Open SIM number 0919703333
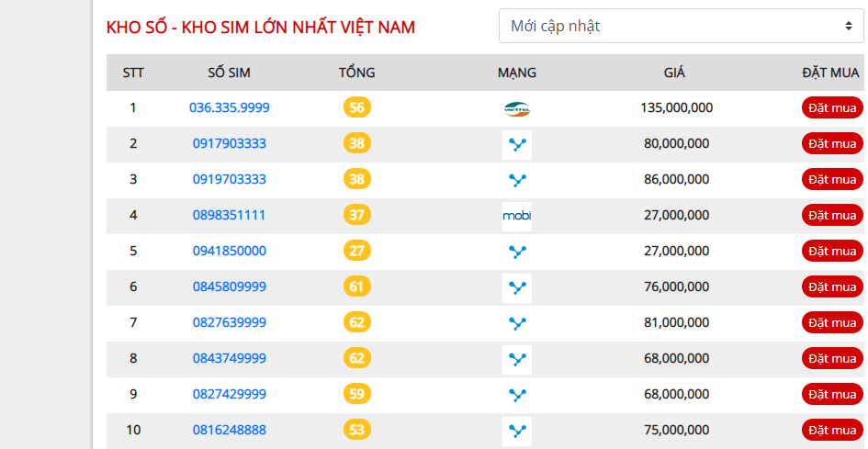The height and width of the screenshot is (449, 868). 230,180
